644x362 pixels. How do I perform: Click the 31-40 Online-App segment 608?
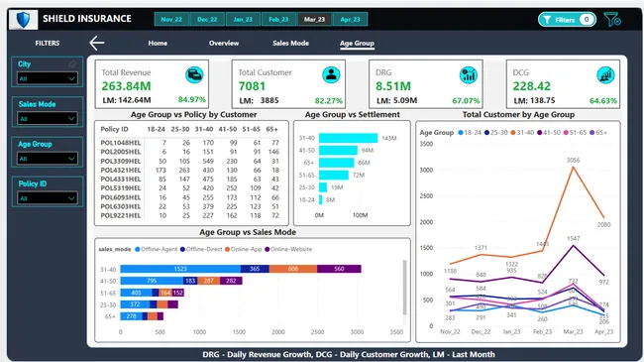point(293,269)
